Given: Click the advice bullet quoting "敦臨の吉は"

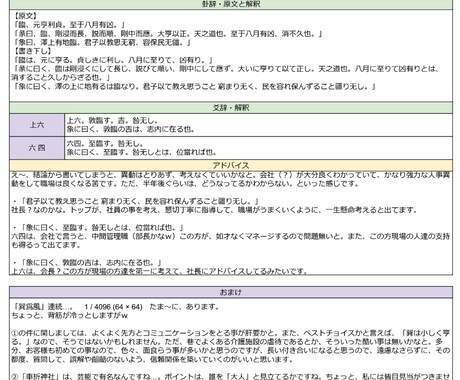Looking at the screenshot, I should (87, 262).
